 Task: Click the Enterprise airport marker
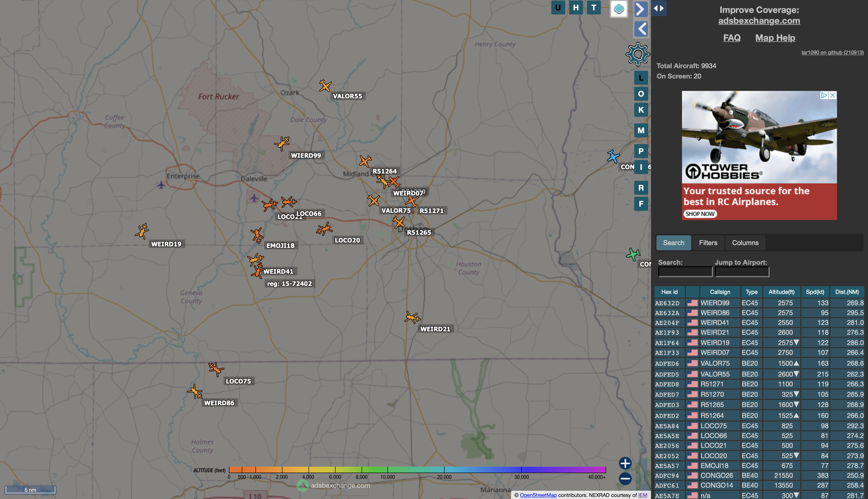[x=161, y=185]
